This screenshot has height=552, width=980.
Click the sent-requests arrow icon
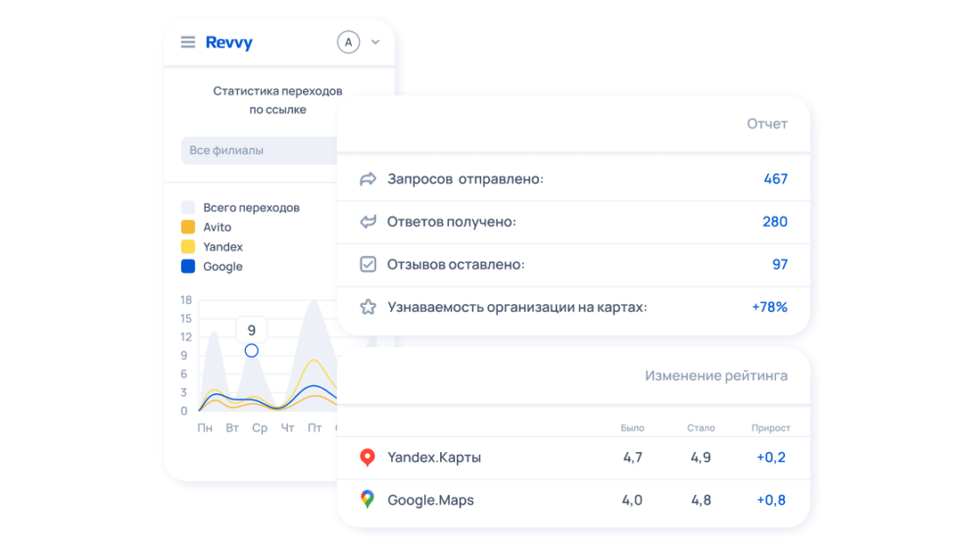[368, 178]
